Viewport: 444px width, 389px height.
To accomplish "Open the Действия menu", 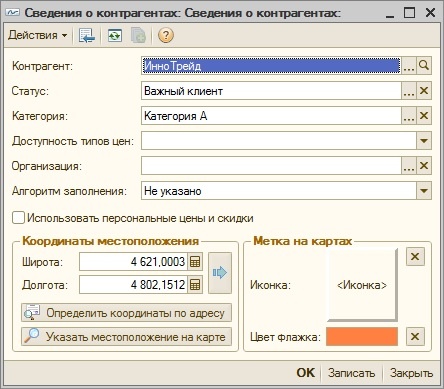I will click(38, 35).
